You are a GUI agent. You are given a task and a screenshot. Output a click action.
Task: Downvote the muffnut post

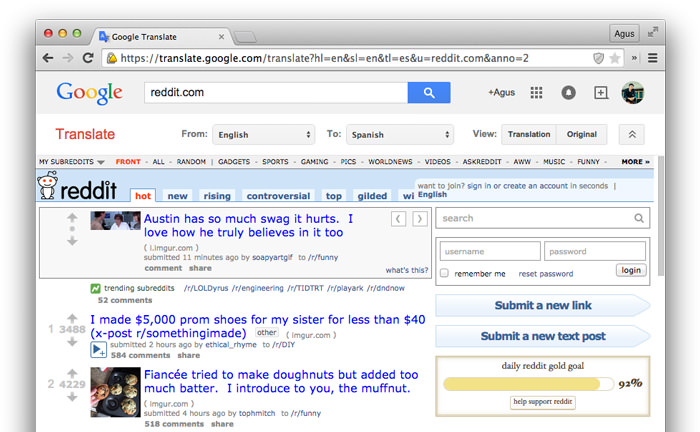[72, 397]
